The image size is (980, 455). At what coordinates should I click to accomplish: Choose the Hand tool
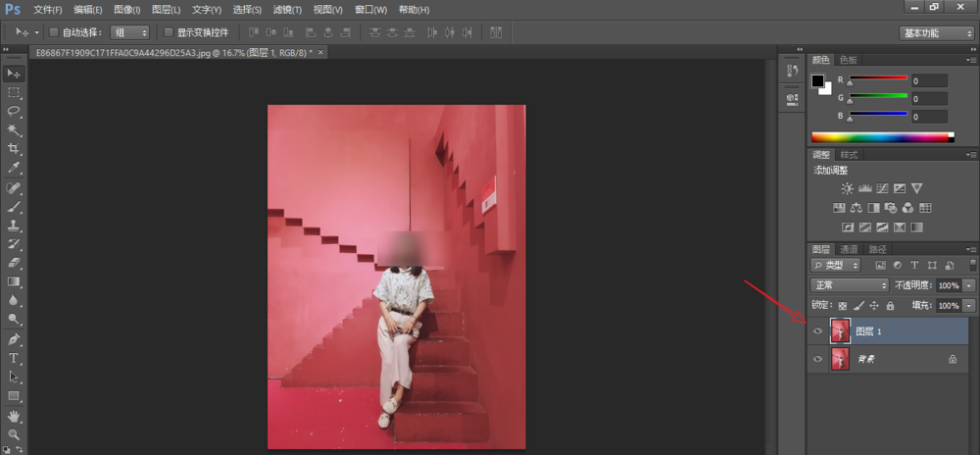point(14,415)
